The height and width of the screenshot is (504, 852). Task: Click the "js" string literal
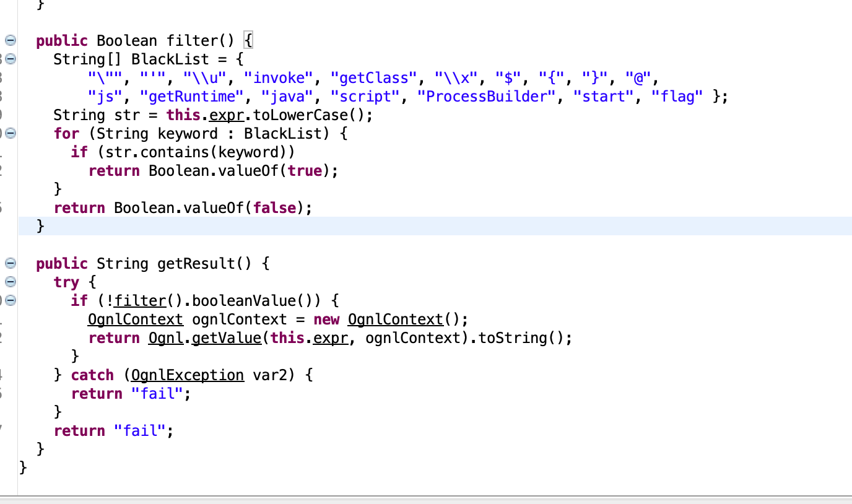(x=105, y=97)
